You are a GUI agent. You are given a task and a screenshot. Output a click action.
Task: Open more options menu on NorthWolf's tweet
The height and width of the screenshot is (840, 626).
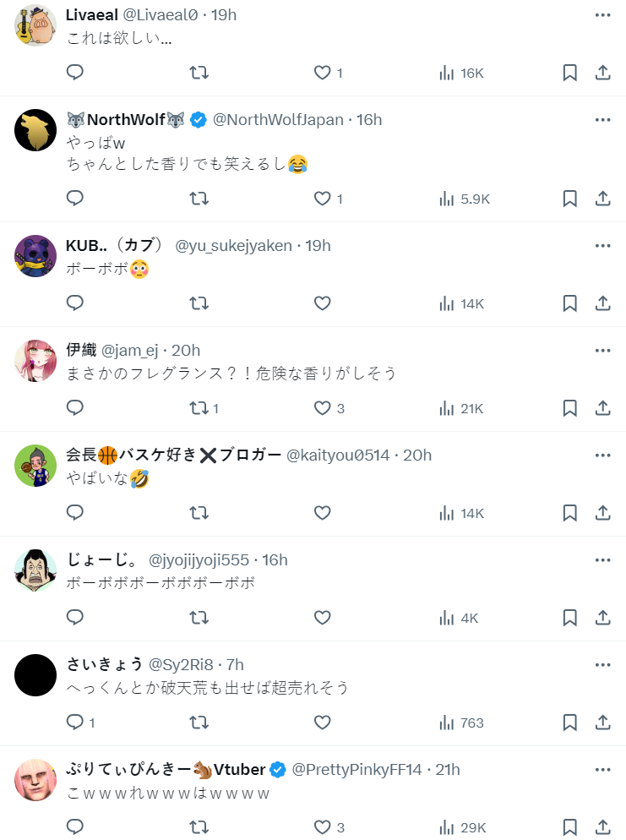tap(602, 120)
